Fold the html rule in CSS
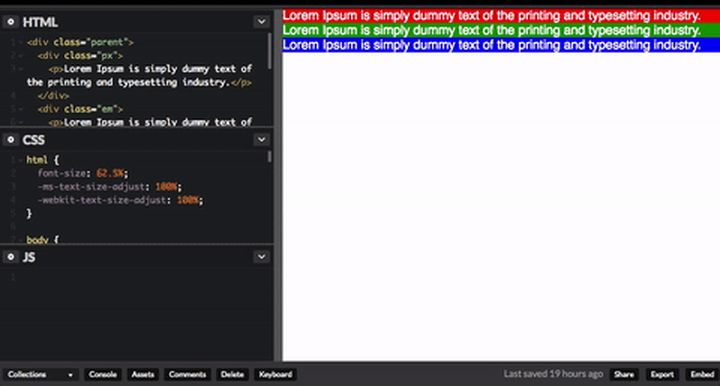Image resolution: width=720 pixels, height=386 pixels. coord(21,160)
